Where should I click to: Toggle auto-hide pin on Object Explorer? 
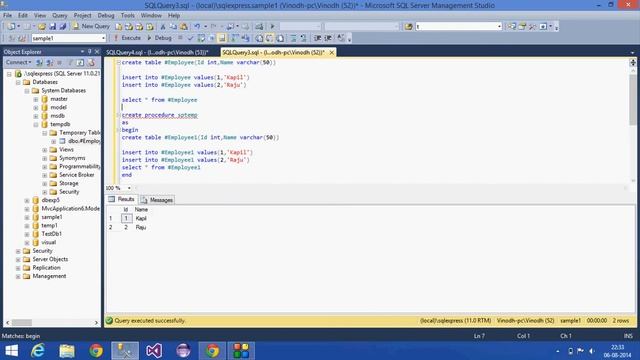coord(89,51)
